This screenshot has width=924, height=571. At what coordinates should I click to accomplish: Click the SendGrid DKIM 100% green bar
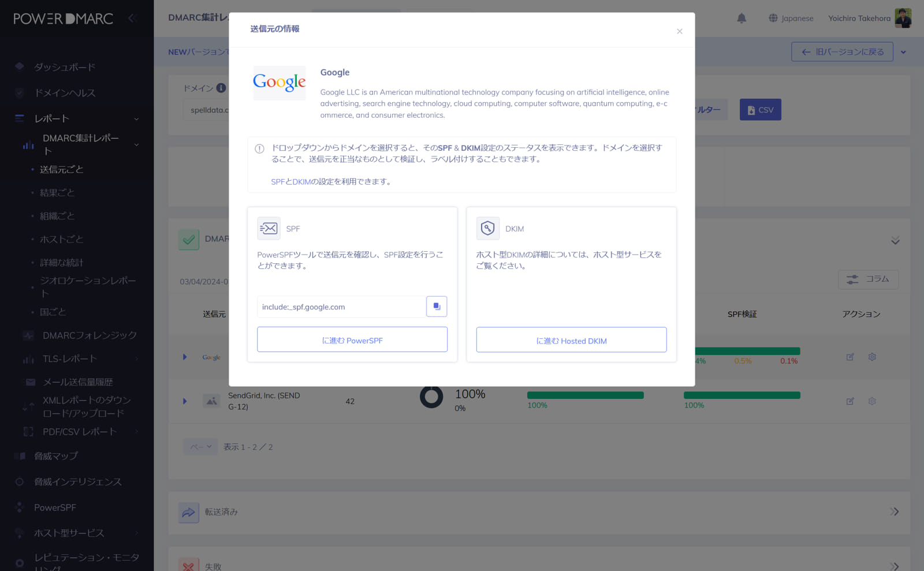(x=586, y=395)
